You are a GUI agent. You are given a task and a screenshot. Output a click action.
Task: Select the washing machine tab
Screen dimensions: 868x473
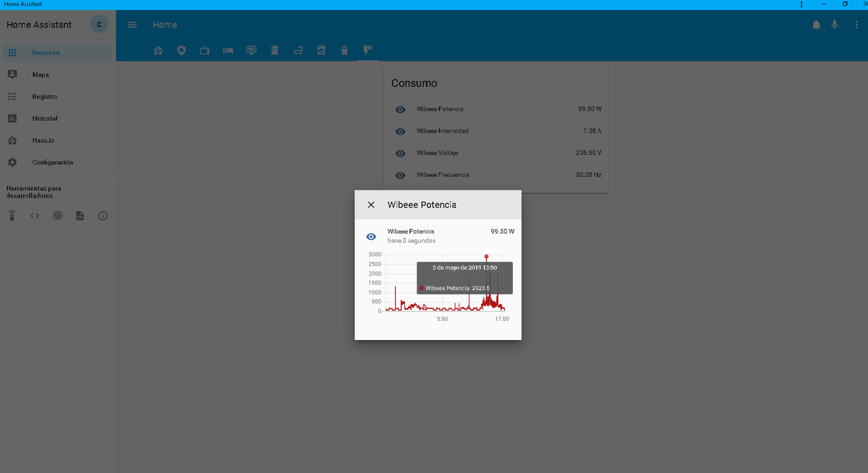tap(321, 50)
